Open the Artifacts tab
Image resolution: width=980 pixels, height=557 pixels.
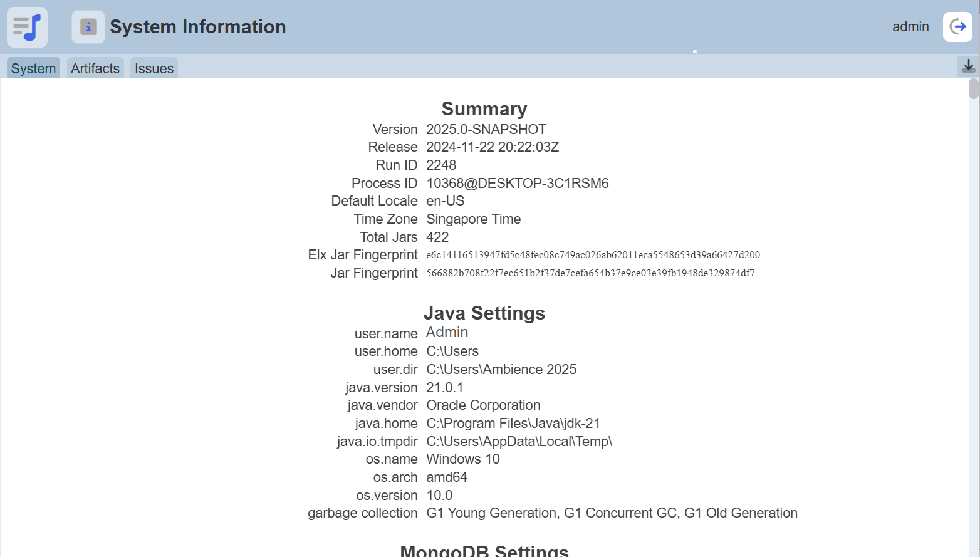point(95,68)
